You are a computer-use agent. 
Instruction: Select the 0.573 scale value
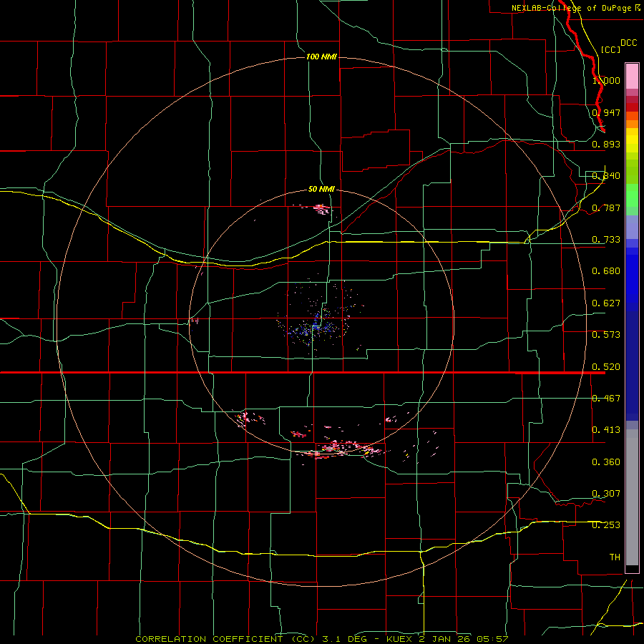coord(606,334)
